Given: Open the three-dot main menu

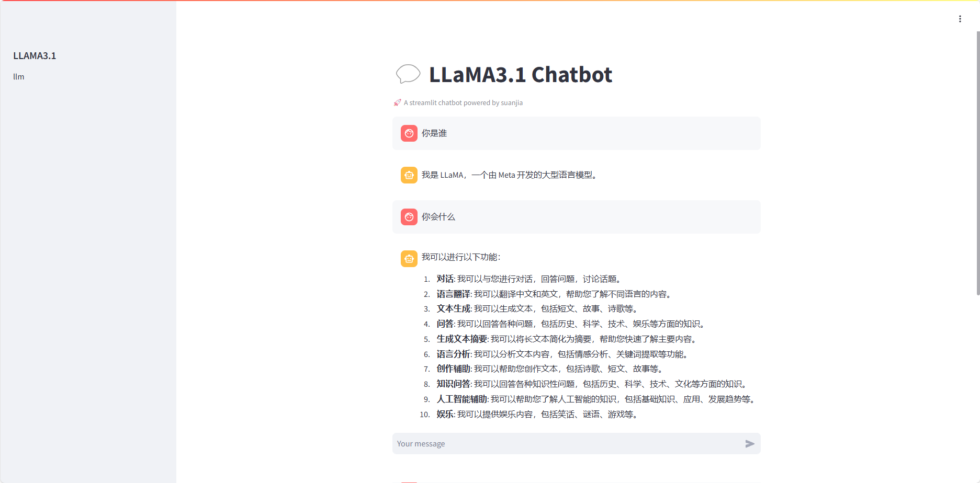Looking at the screenshot, I should click(x=960, y=19).
